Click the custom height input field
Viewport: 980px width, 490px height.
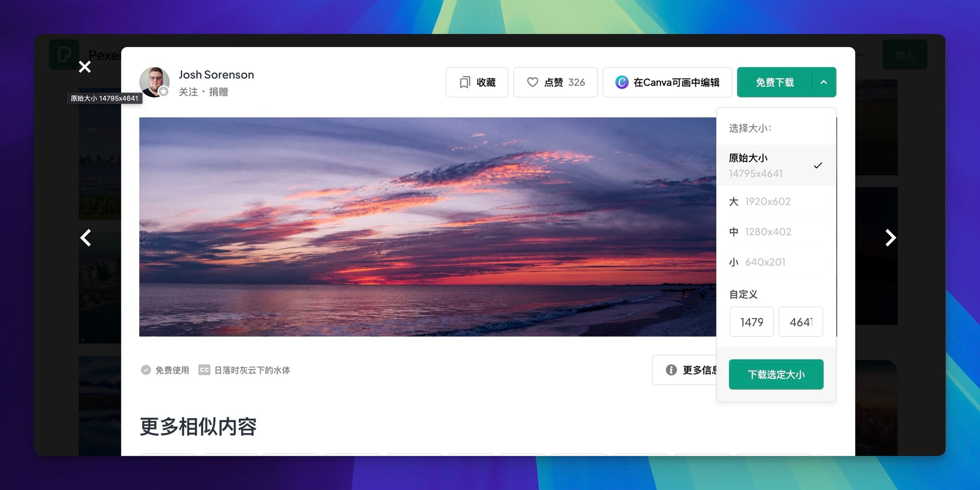[801, 322]
